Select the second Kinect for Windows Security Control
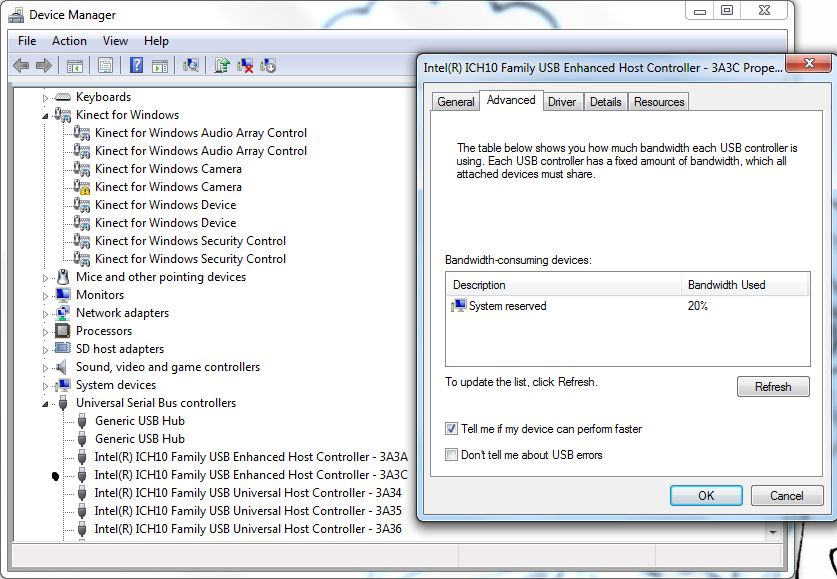 pyautogui.click(x=191, y=259)
